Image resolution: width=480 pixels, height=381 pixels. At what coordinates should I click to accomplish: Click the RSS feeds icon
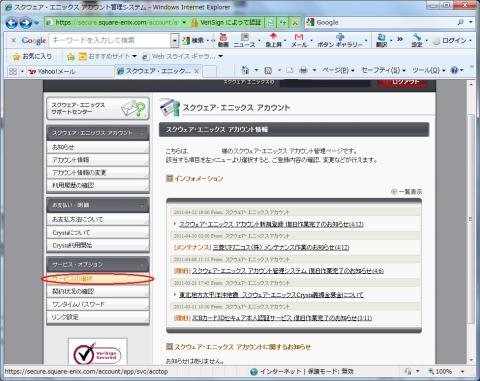[x=268, y=70]
